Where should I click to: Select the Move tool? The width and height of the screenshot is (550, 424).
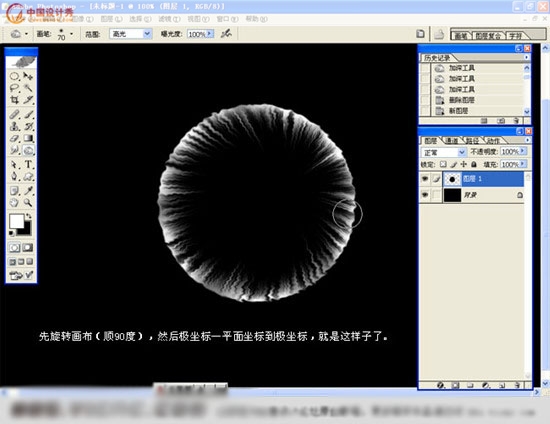(28, 76)
